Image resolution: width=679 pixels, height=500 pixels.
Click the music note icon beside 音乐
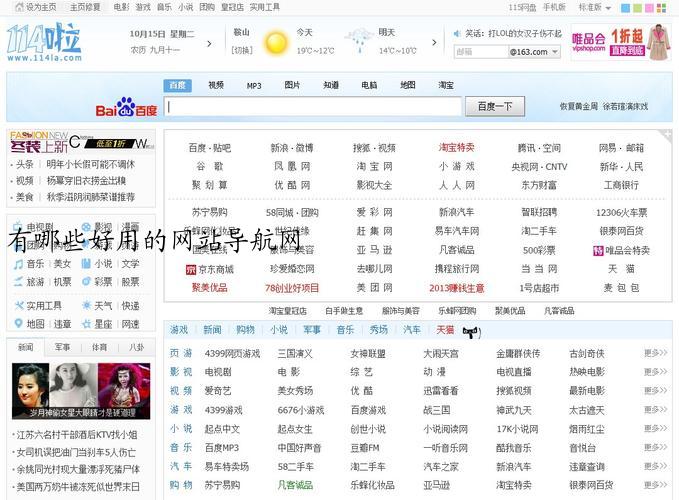18,264
